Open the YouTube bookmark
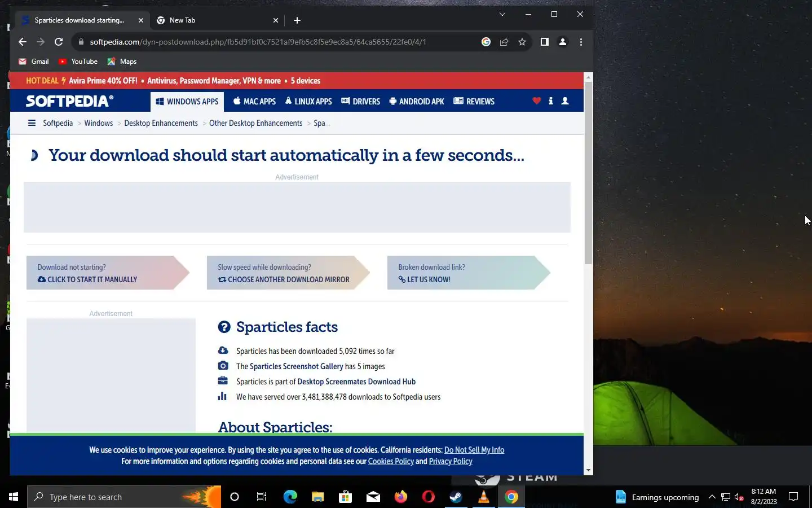 [78, 62]
